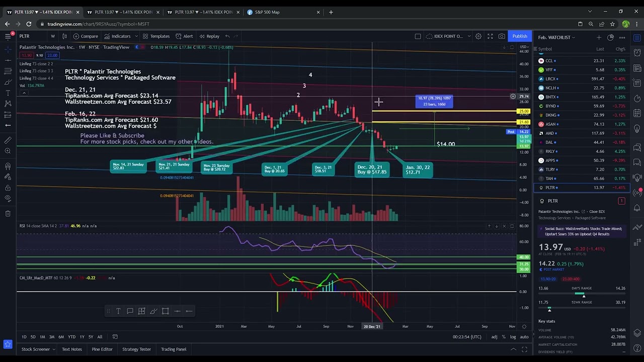Zoom in with magnifier tool
The width and height of the screenshot is (644, 362).
(x=8, y=151)
